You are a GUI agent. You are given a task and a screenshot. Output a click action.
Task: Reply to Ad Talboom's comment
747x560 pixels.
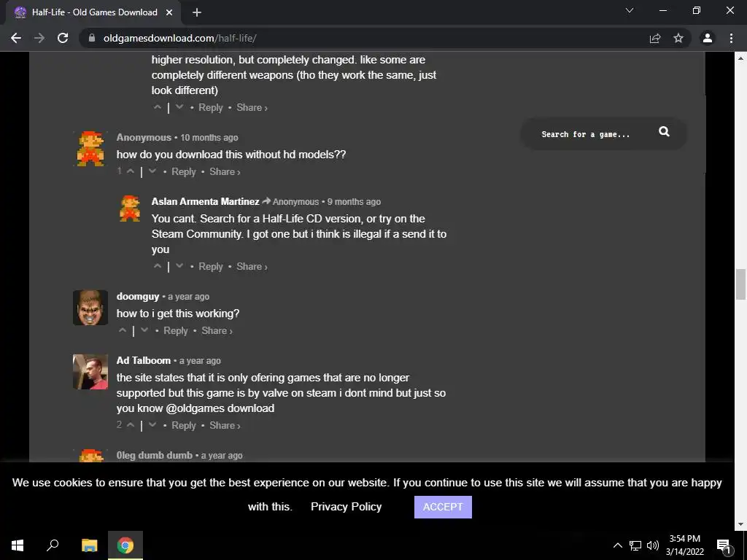tap(183, 425)
